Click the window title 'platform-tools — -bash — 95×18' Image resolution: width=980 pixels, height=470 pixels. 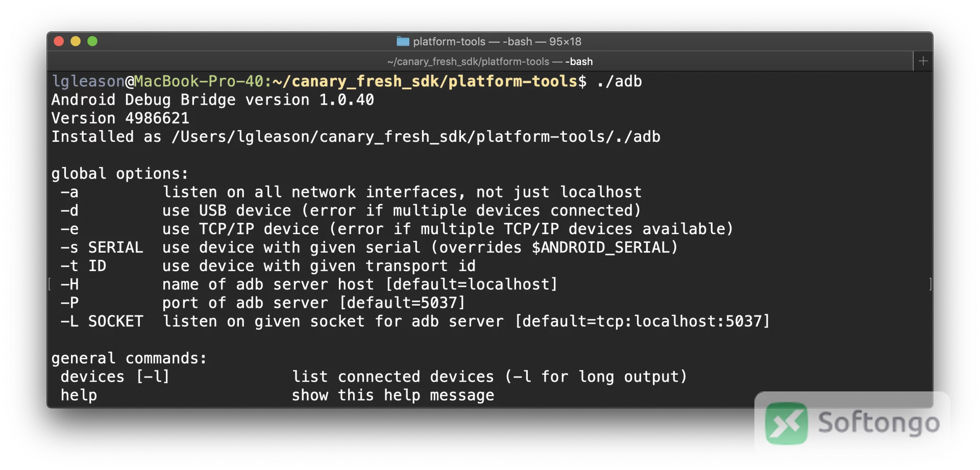tap(497, 41)
